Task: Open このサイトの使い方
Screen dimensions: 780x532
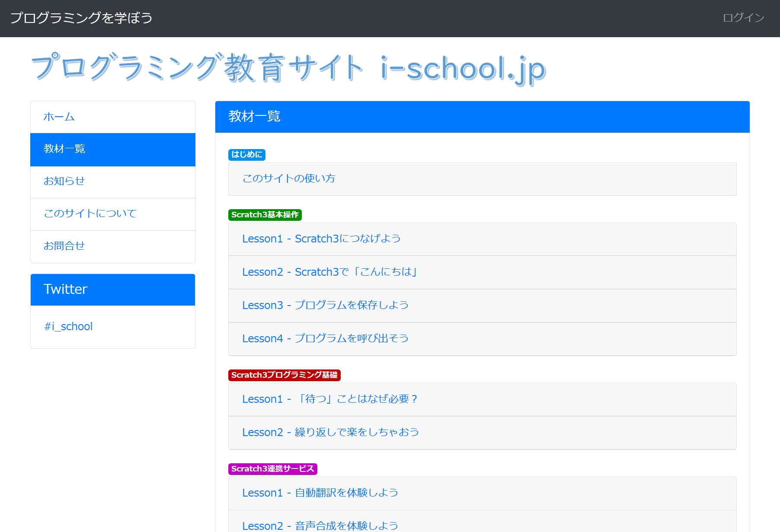Action: 483,179
